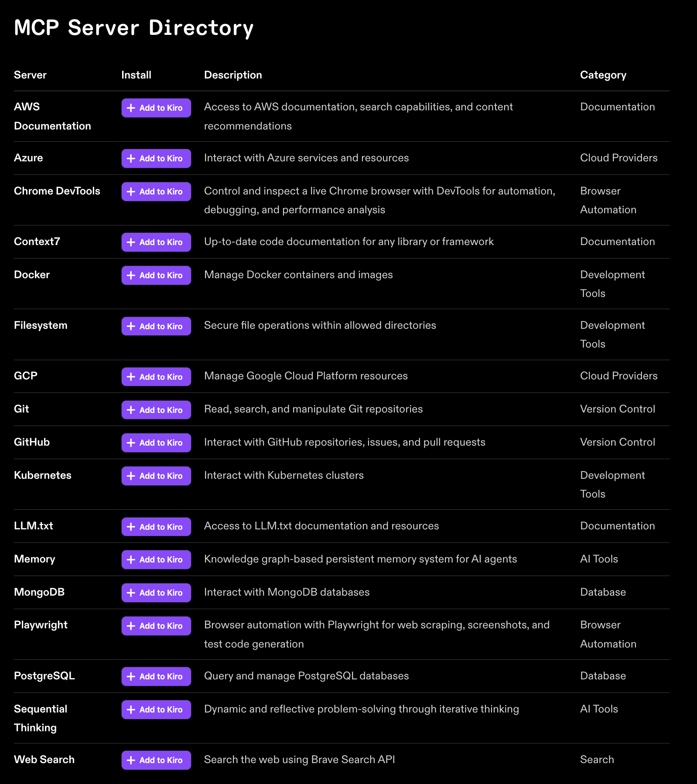Select the LLM.txt server name

33,526
